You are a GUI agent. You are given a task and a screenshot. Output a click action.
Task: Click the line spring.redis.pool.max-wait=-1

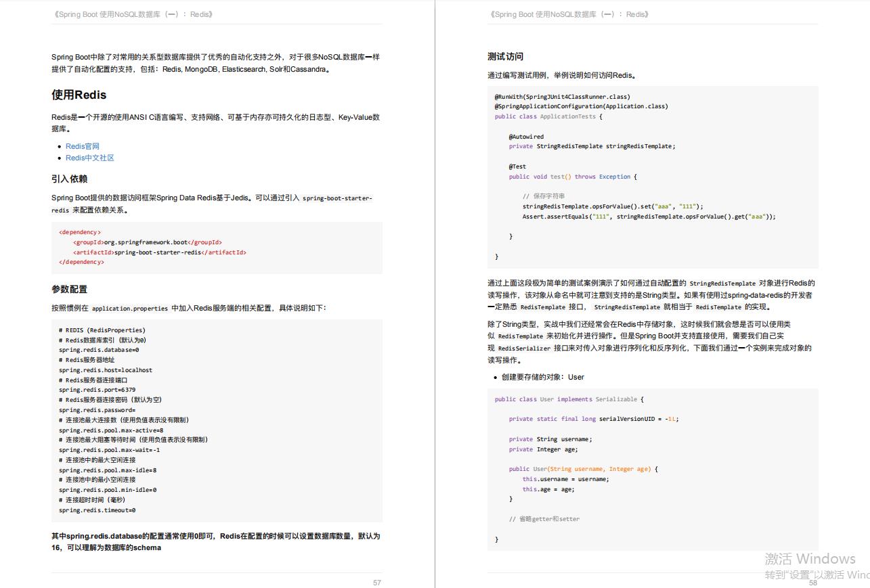[x=109, y=450]
